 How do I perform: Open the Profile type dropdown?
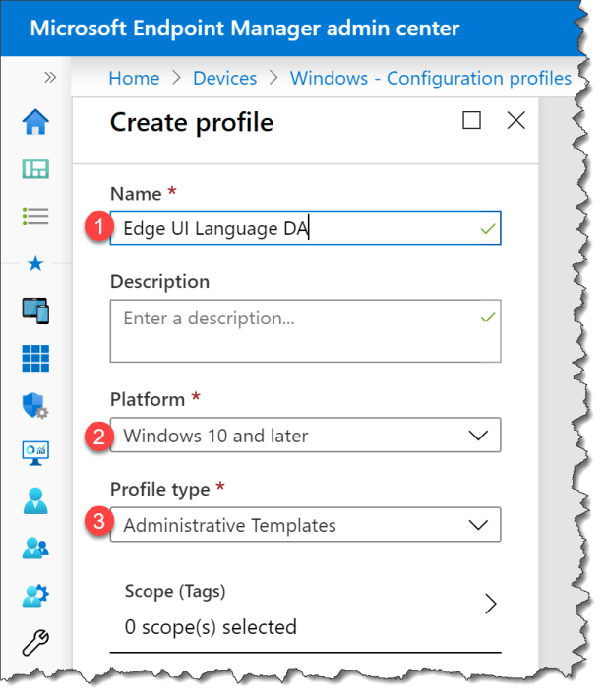click(x=305, y=525)
